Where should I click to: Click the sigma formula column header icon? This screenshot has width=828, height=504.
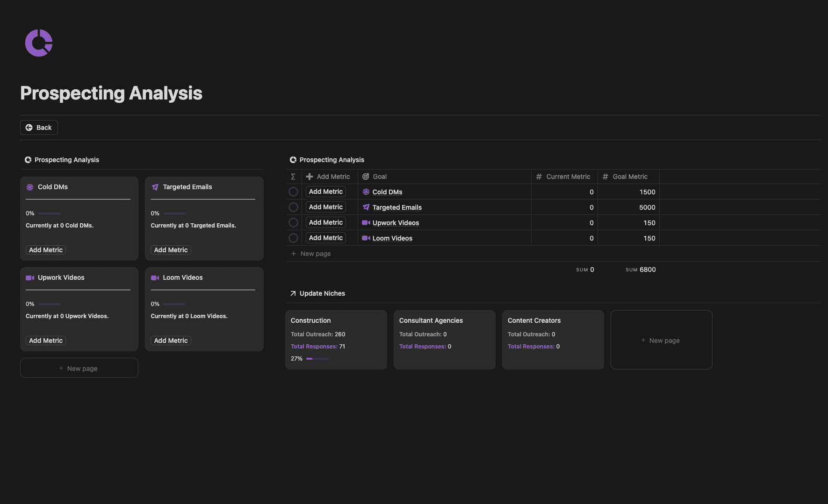(293, 177)
